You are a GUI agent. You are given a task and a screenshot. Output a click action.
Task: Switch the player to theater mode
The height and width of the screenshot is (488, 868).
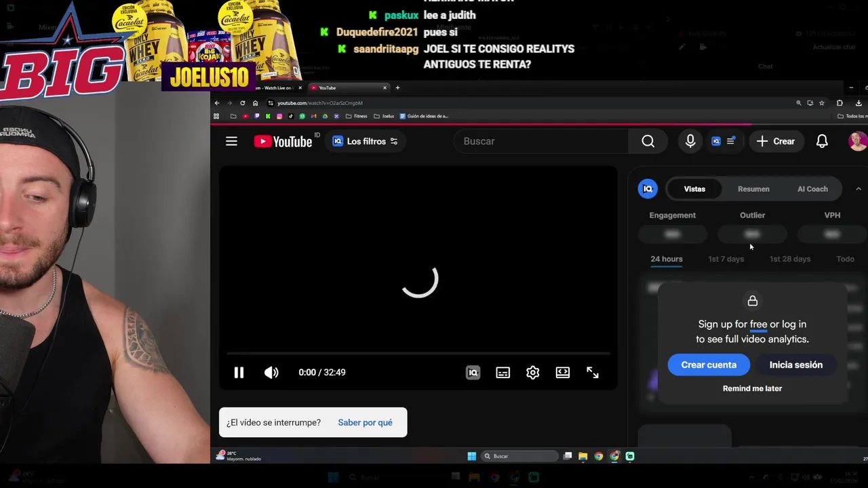click(x=563, y=372)
